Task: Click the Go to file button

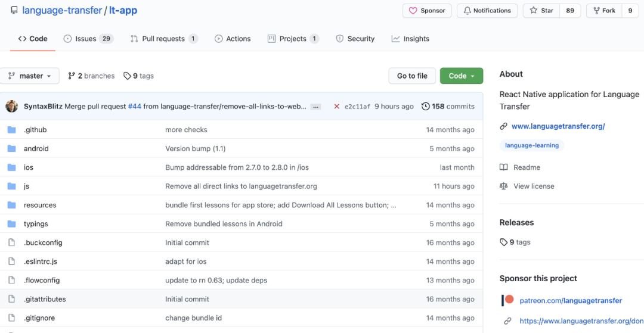Action: [x=412, y=76]
